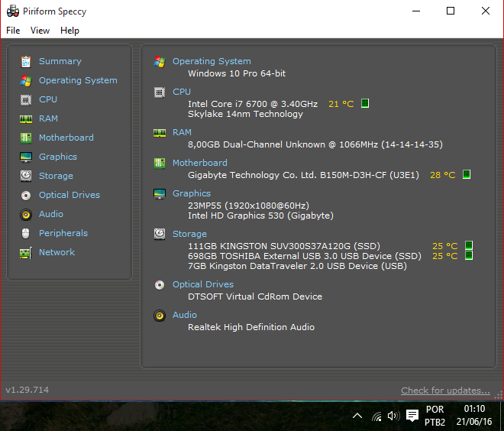Open the RAM section label in sidebar
This screenshot has height=431, width=504.
pyautogui.click(x=48, y=118)
